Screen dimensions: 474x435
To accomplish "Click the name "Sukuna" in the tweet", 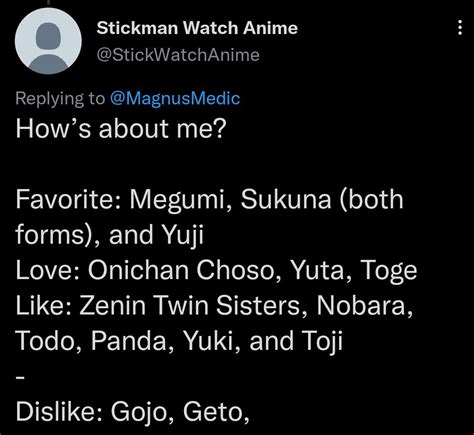I will point(286,199).
